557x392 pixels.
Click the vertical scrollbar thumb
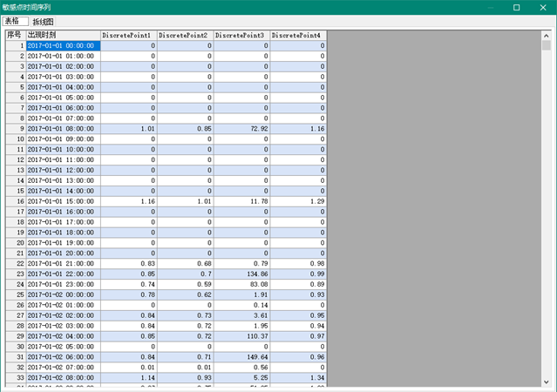tap(547, 46)
